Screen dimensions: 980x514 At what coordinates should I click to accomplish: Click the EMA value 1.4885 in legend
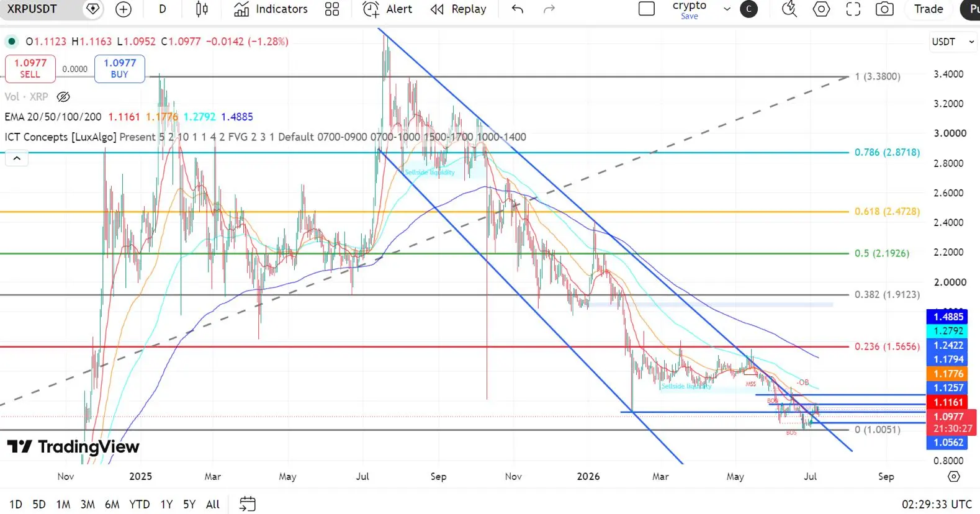(237, 117)
